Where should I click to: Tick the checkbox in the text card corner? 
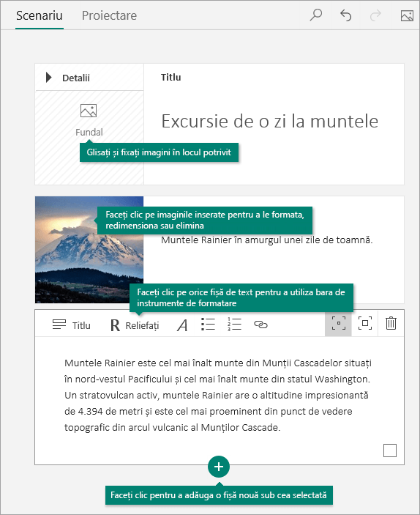(x=390, y=451)
